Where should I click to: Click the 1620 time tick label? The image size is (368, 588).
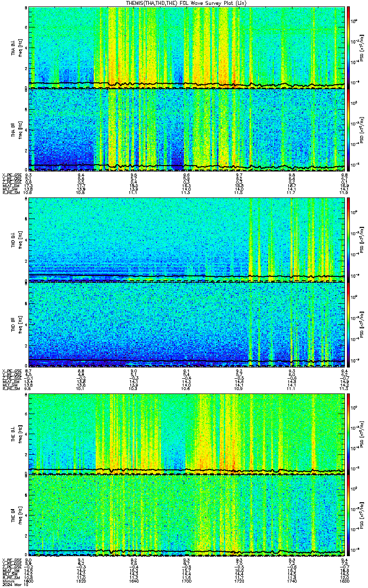(x=81, y=582)
